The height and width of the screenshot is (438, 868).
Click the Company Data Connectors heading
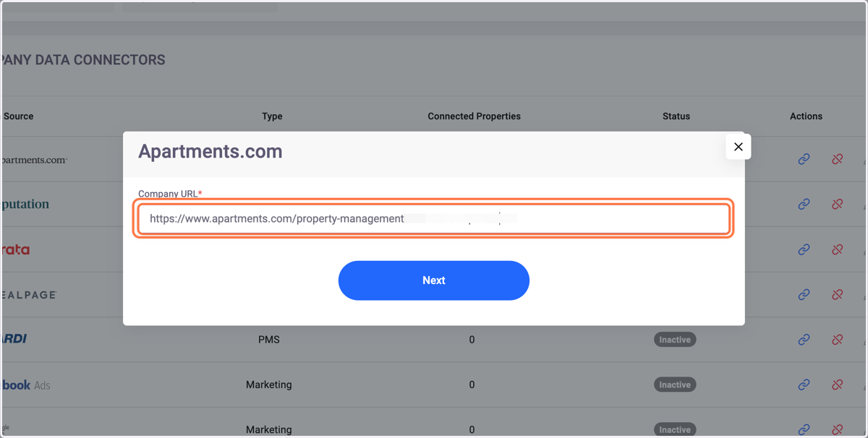point(83,60)
